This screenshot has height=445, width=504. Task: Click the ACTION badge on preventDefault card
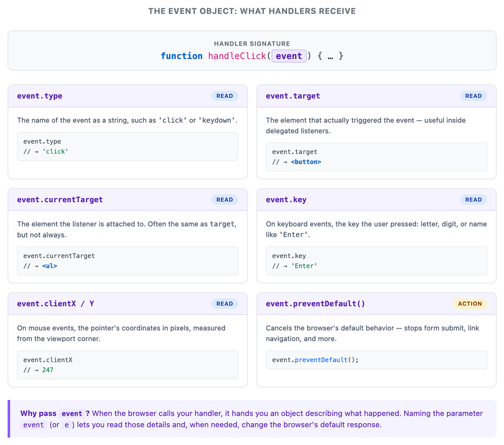470,304
